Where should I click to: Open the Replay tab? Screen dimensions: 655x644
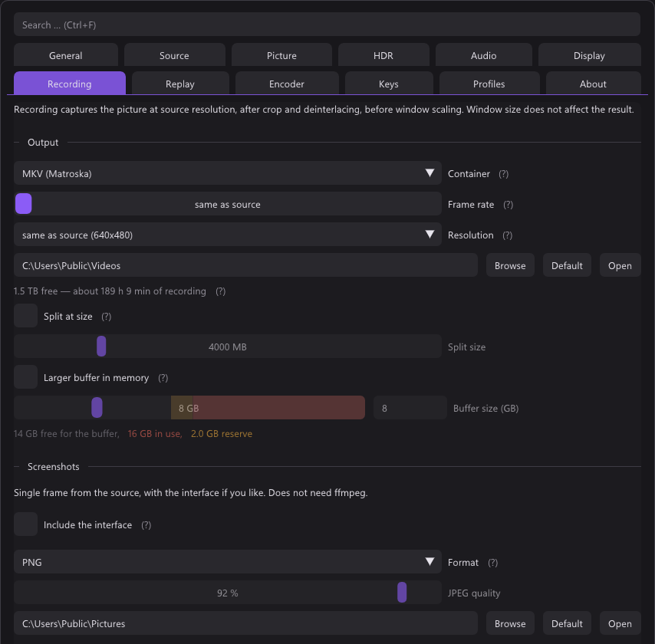pos(180,83)
